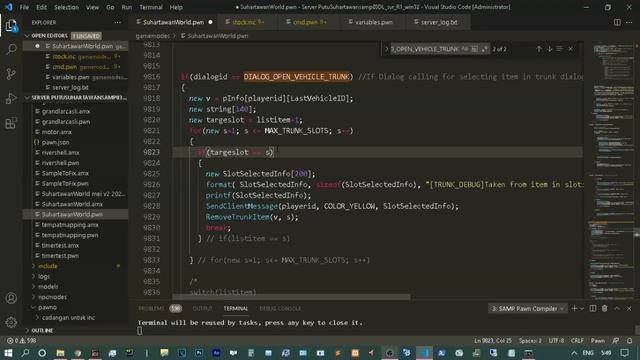Expand the npcmodes folder
The width and height of the screenshot is (640, 360).
coord(52,297)
